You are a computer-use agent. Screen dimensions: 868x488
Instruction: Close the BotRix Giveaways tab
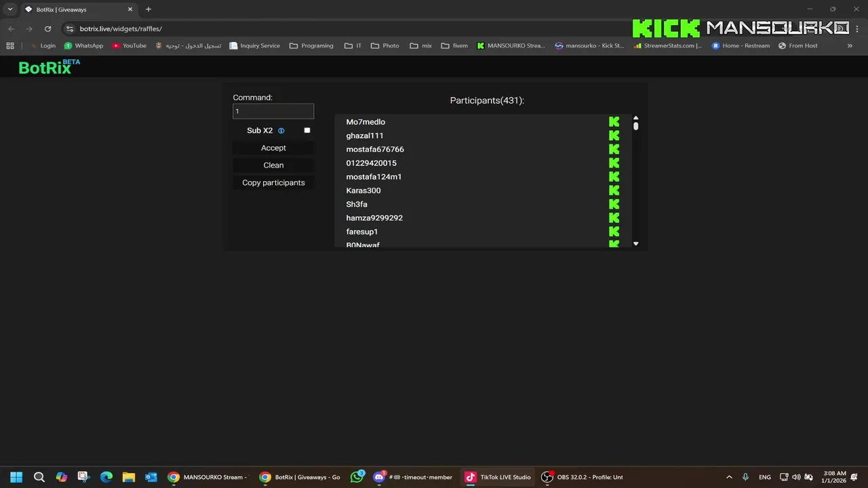130,9
